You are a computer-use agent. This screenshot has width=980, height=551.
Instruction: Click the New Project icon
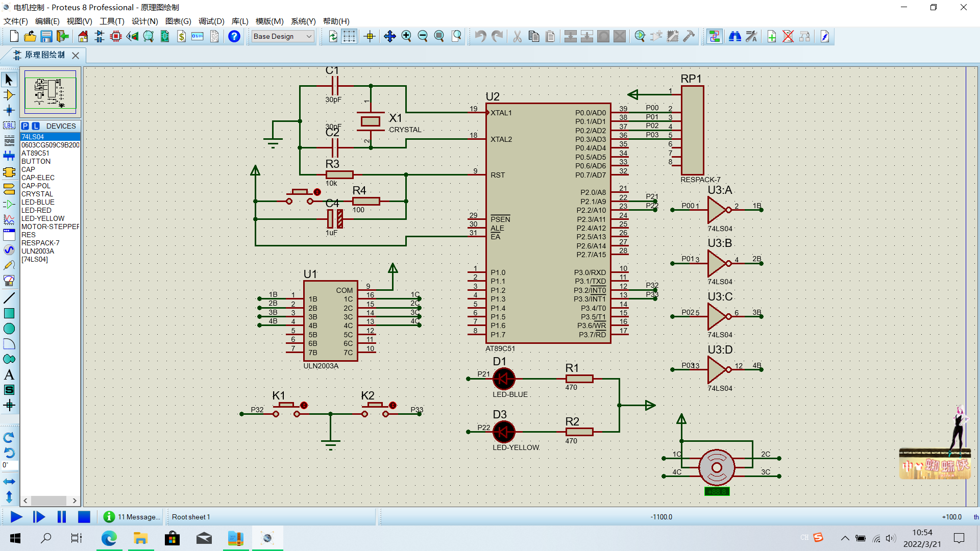[x=14, y=36]
